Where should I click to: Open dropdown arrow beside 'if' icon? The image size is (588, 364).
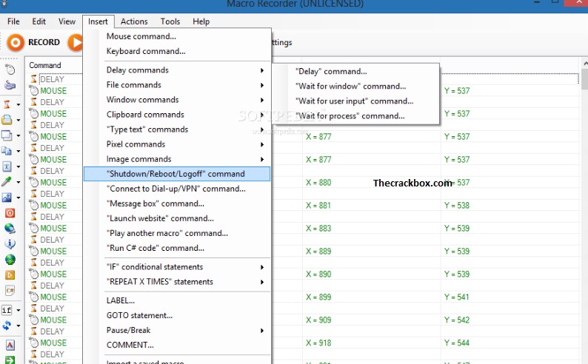click(x=19, y=311)
